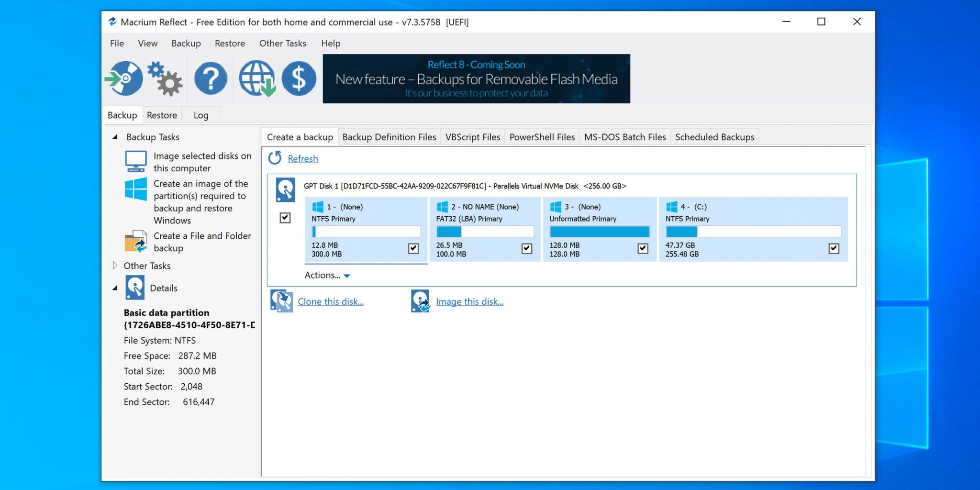Image resolution: width=980 pixels, height=490 pixels.
Task: Click the Refresh circular arrow icon
Action: tap(275, 158)
